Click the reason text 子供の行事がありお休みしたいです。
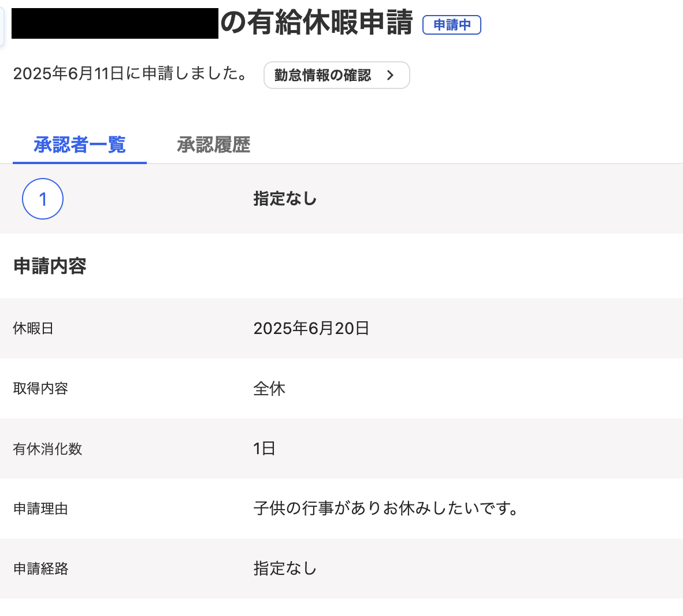Screen dimensions: 683x616 pyautogui.click(x=387, y=508)
